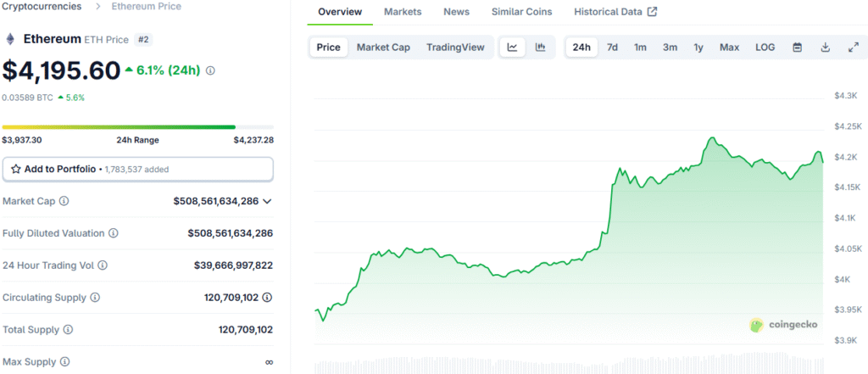Viewport: 868px width, 374px height.
Task: Click info icon beside Circulating Supply value
Action: 267,298
